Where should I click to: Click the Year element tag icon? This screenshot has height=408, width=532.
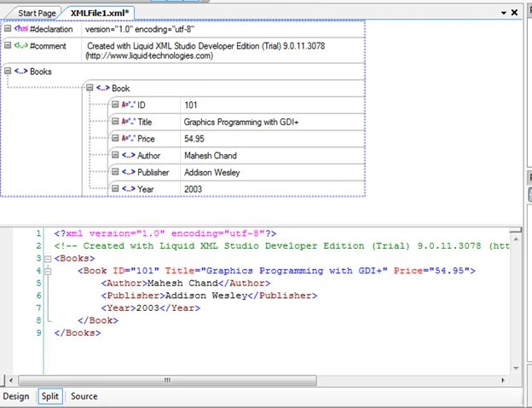[129, 189]
